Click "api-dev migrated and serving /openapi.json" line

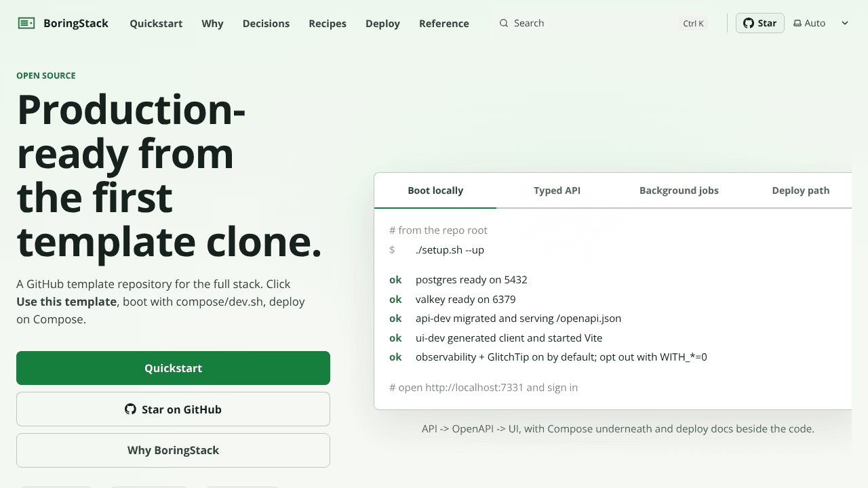(x=518, y=318)
